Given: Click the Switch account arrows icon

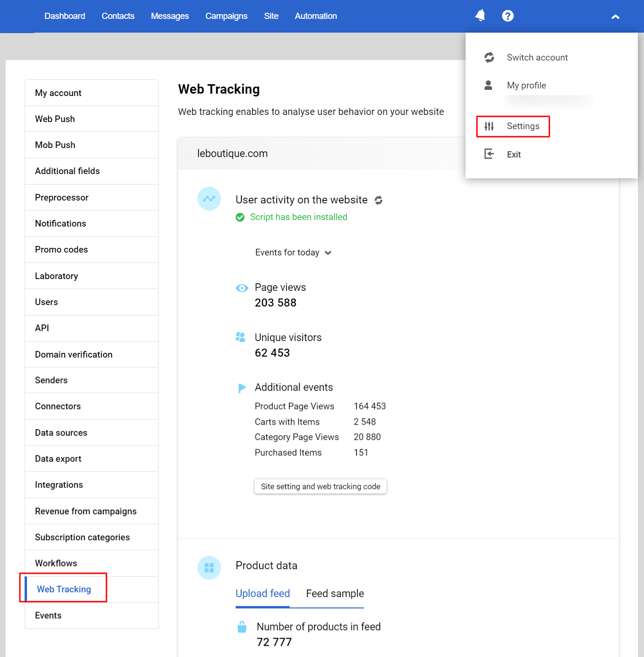Looking at the screenshot, I should (x=489, y=57).
